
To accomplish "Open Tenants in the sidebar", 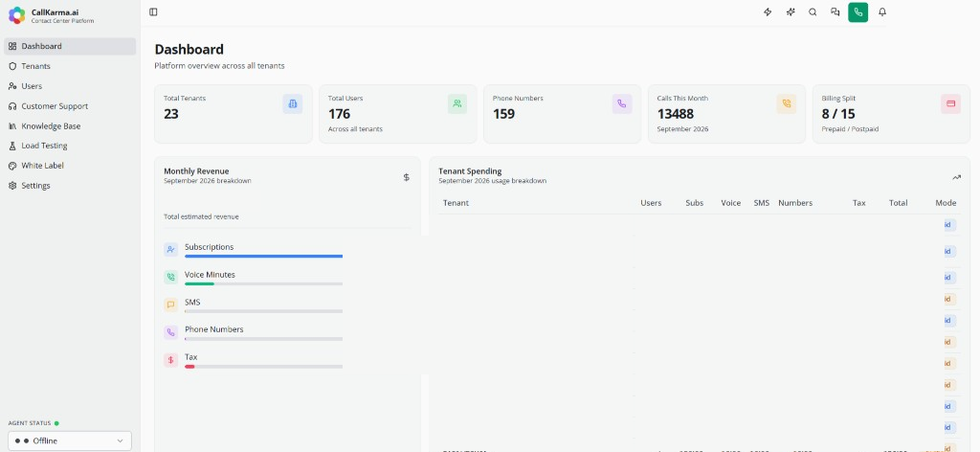I will click(70, 66).
